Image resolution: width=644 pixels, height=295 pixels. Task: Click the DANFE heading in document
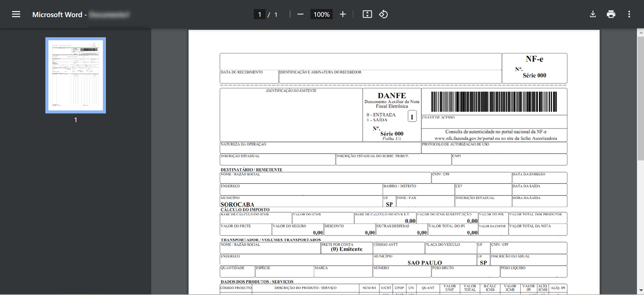point(392,96)
